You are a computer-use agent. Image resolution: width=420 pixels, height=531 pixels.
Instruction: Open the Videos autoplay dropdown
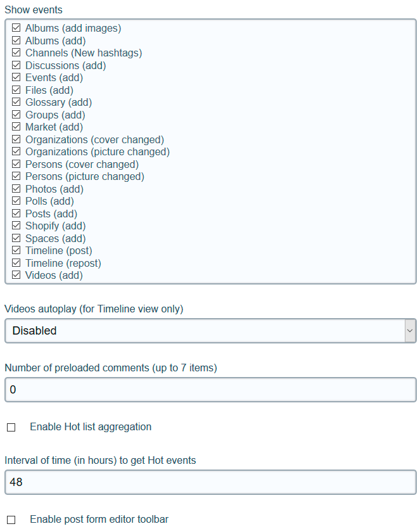coord(210,331)
